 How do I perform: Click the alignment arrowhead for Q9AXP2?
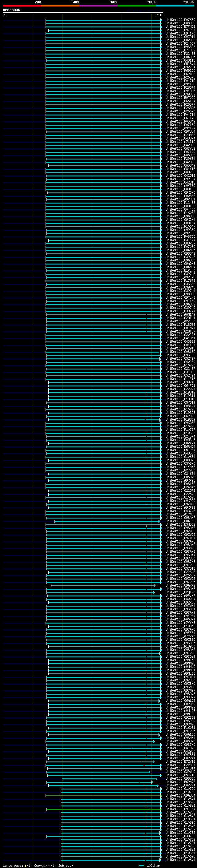(155, 586)
